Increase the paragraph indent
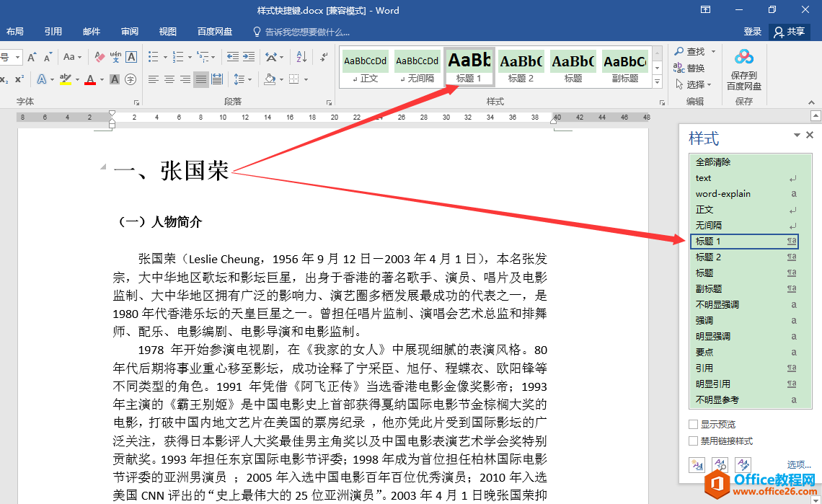 coord(248,57)
